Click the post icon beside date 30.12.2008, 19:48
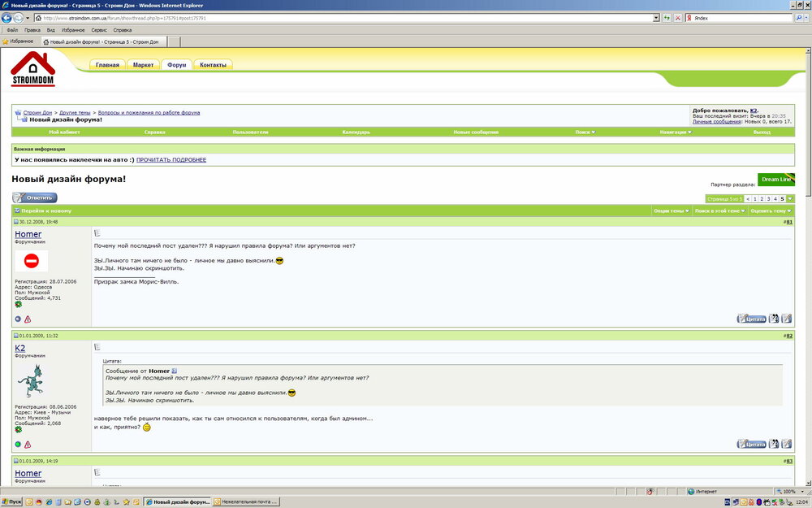Screen dimensions: 812x508 [x=16, y=222]
